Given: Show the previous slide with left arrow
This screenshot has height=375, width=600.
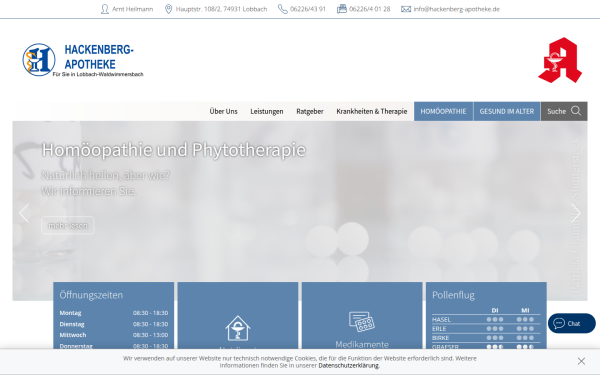Looking at the screenshot, I should click(24, 213).
